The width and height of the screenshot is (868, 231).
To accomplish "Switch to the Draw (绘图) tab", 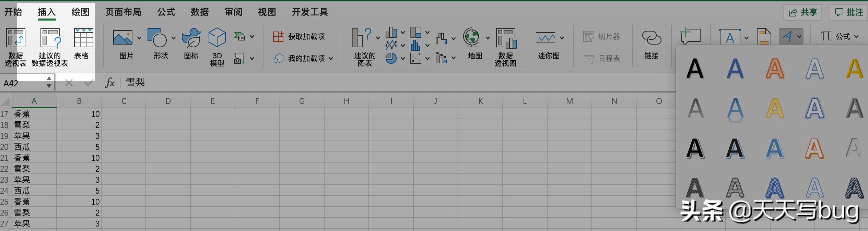I will (x=80, y=12).
